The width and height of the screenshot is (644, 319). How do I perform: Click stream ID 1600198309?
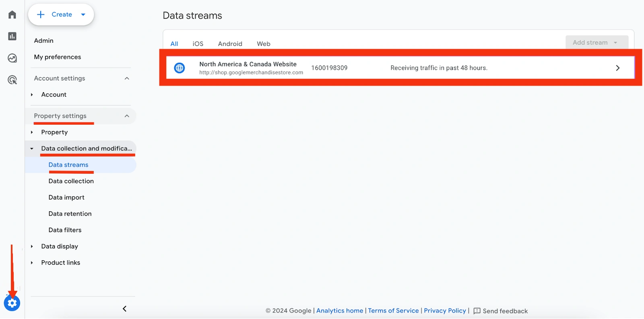pos(329,68)
